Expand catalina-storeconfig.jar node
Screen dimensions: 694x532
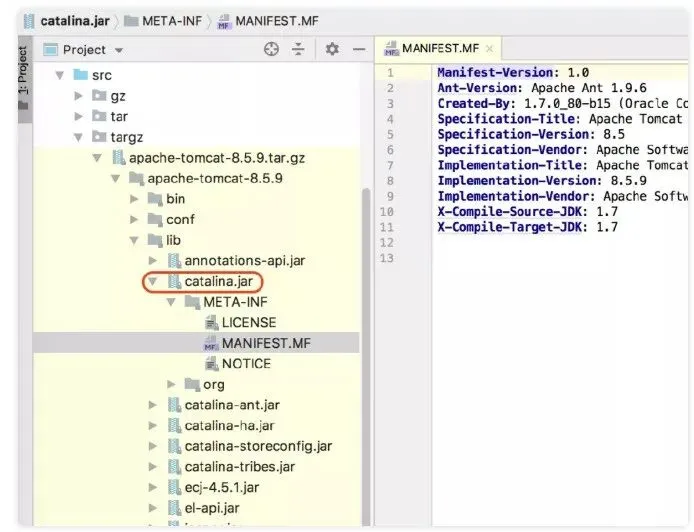pyautogui.click(x=153, y=446)
